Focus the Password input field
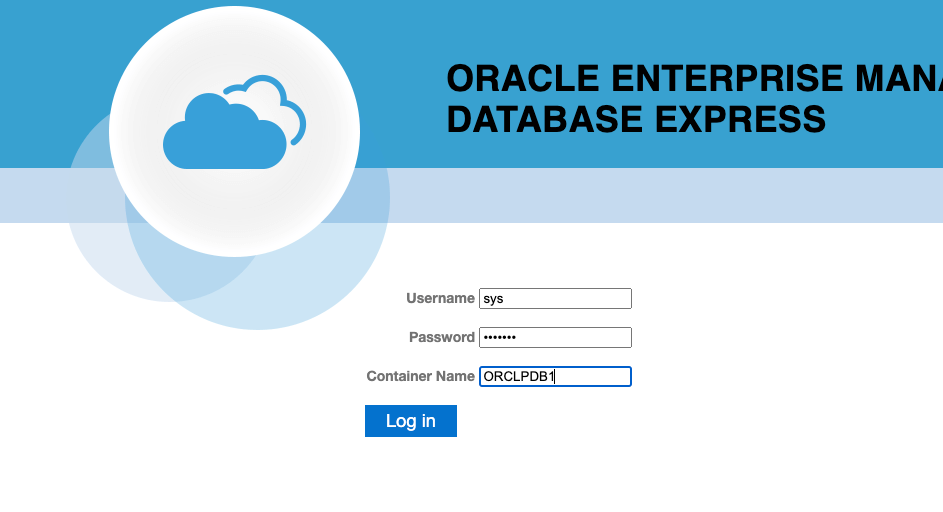 [555, 338]
